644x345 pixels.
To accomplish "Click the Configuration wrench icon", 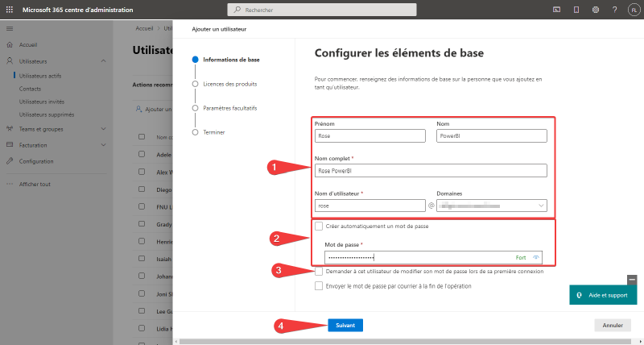I will coord(10,161).
